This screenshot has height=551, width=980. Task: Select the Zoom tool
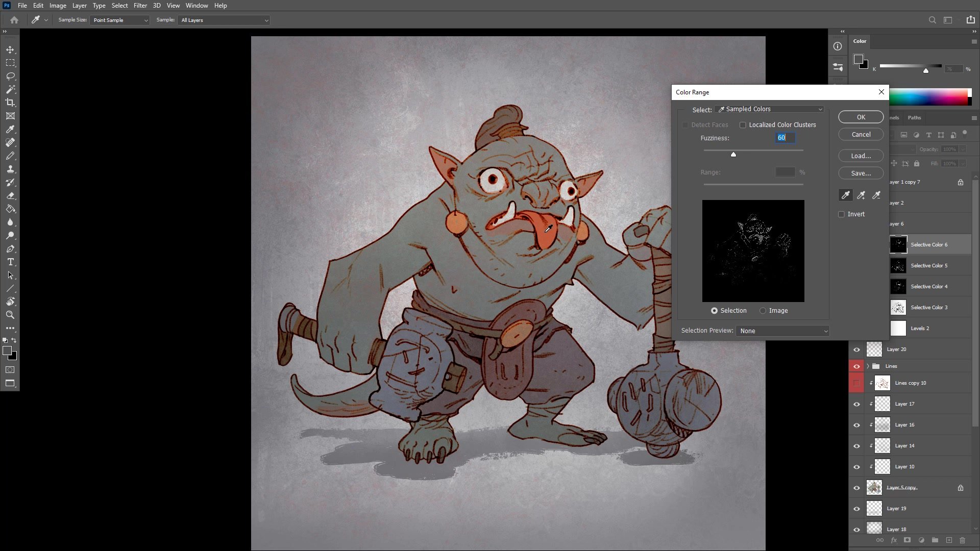10,315
